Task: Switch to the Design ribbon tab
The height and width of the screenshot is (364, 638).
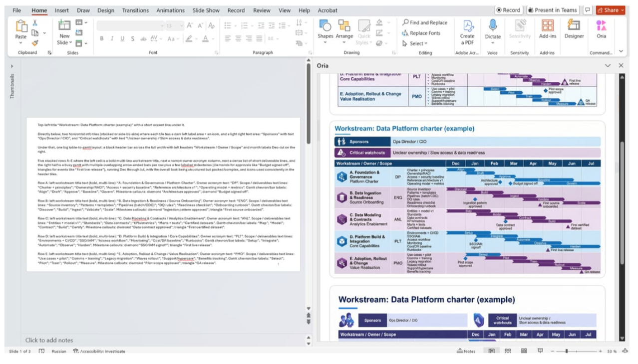Action: (106, 10)
